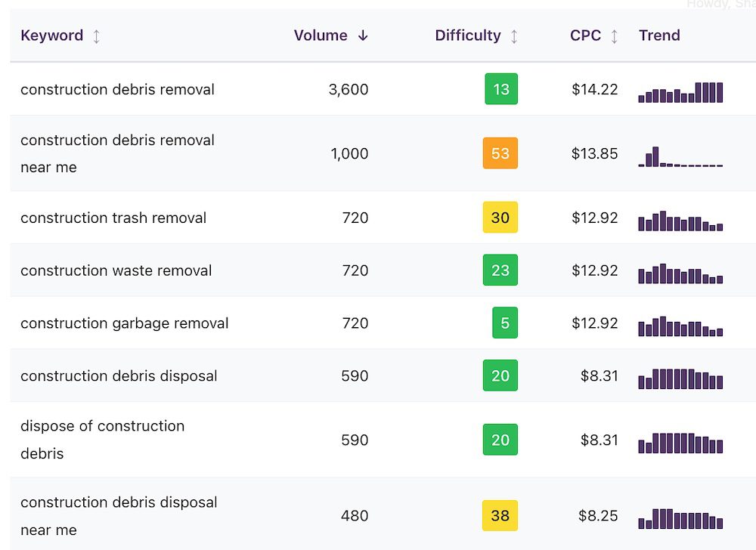Click the CPC column sort arrows icon

point(614,36)
